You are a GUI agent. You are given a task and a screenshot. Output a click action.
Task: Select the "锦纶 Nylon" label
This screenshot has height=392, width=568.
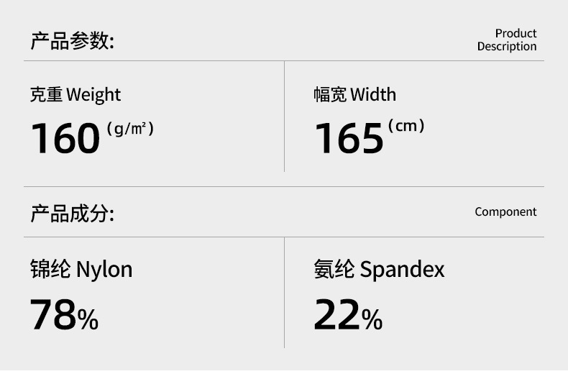click(x=81, y=270)
